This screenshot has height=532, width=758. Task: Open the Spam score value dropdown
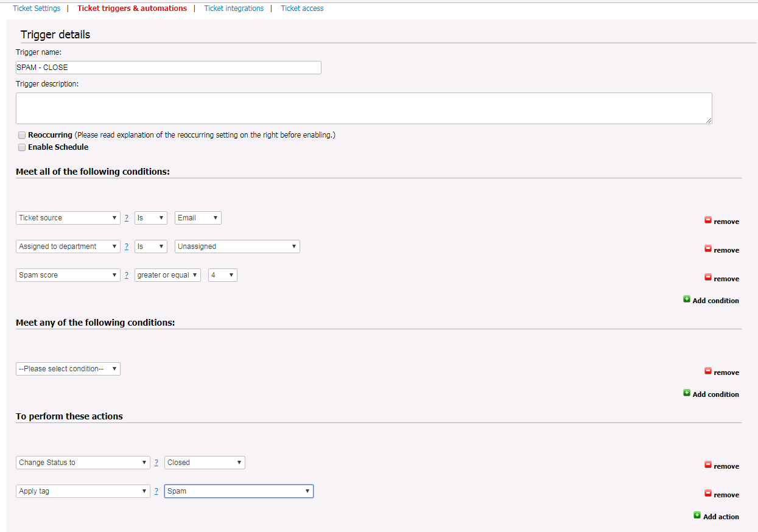[x=222, y=275]
